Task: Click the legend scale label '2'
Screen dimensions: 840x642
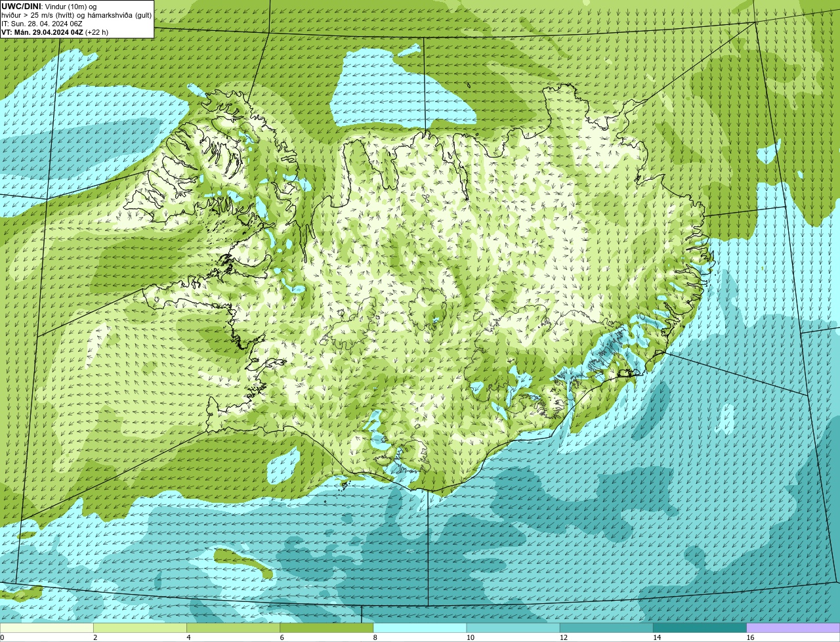Action: point(95,637)
